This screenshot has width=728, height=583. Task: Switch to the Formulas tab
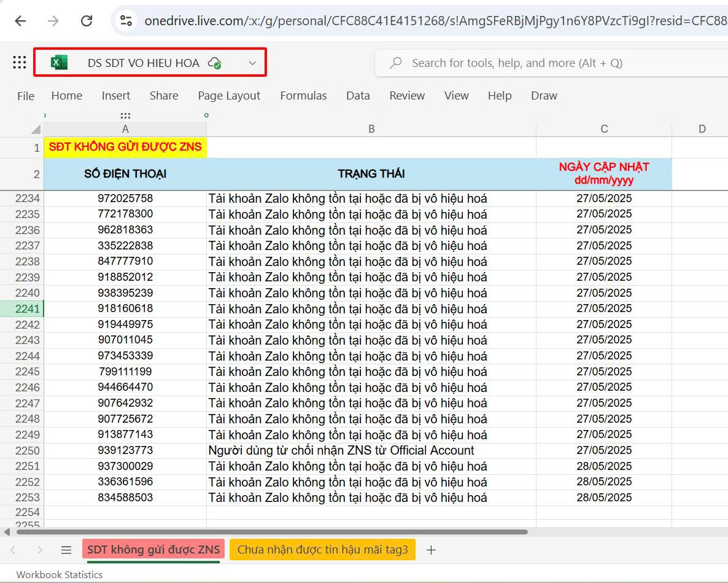point(303,96)
